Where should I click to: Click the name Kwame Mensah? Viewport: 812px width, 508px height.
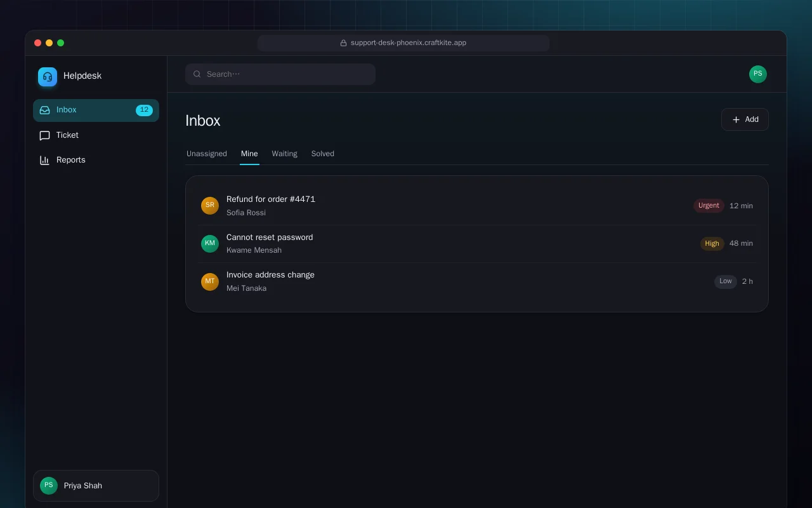254,250
